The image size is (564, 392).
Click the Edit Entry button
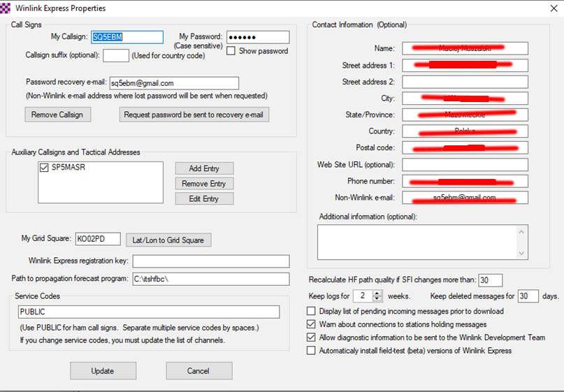tap(204, 198)
